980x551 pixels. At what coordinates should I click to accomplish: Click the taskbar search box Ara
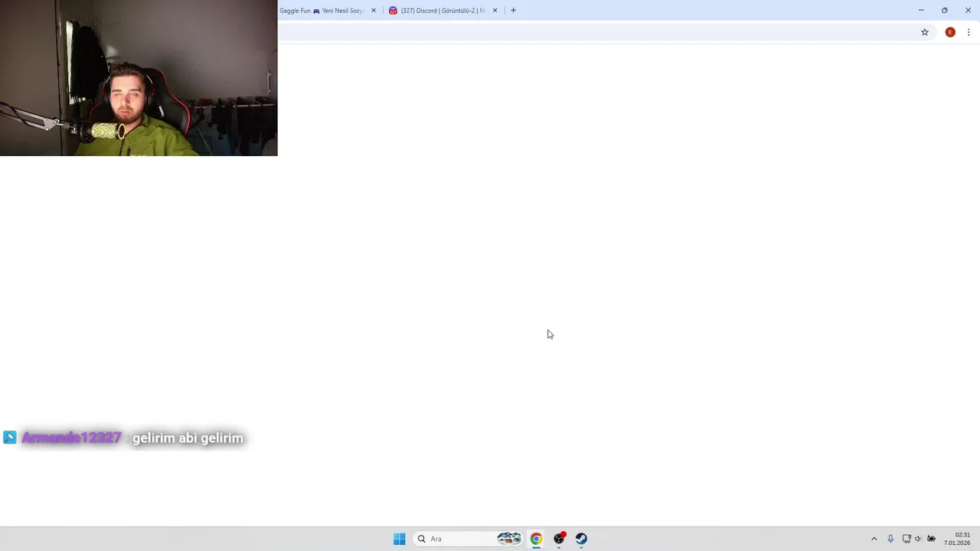click(469, 539)
